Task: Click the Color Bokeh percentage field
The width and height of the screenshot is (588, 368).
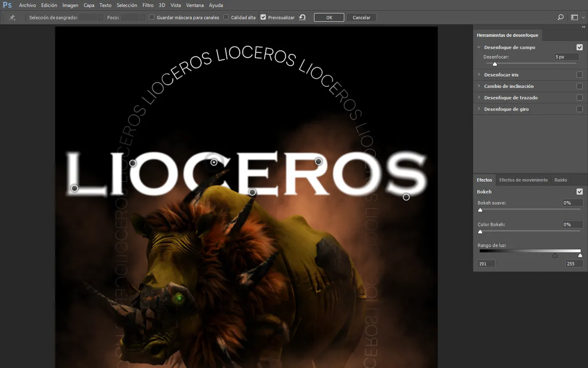Action: [573, 224]
